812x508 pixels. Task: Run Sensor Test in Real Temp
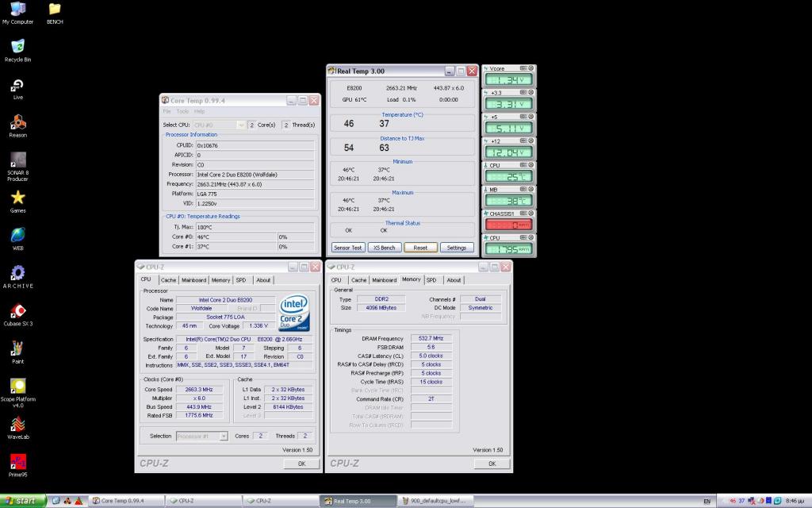click(x=348, y=248)
